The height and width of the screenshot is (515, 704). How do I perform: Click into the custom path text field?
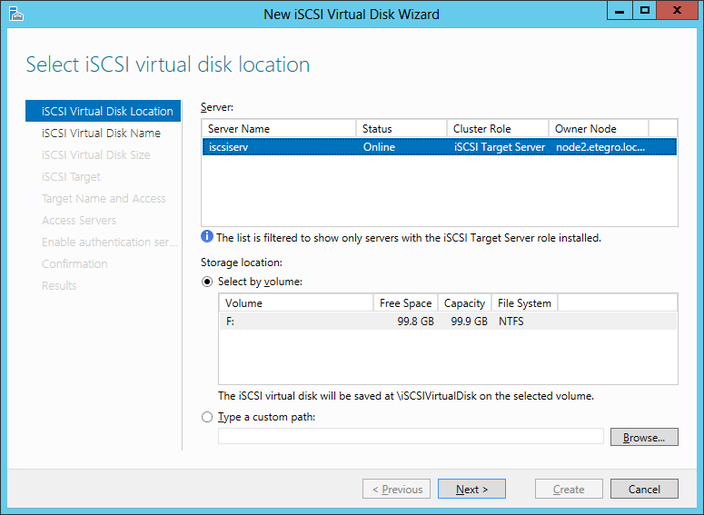click(x=410, y=437)
